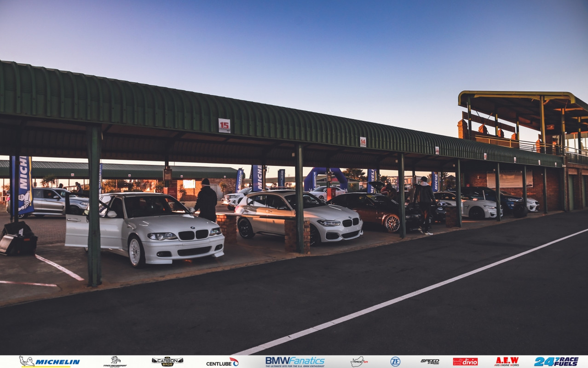Click the round ZF logo
Screen dimensions: 588x368
pyautogui.click(x=395, y=362)
